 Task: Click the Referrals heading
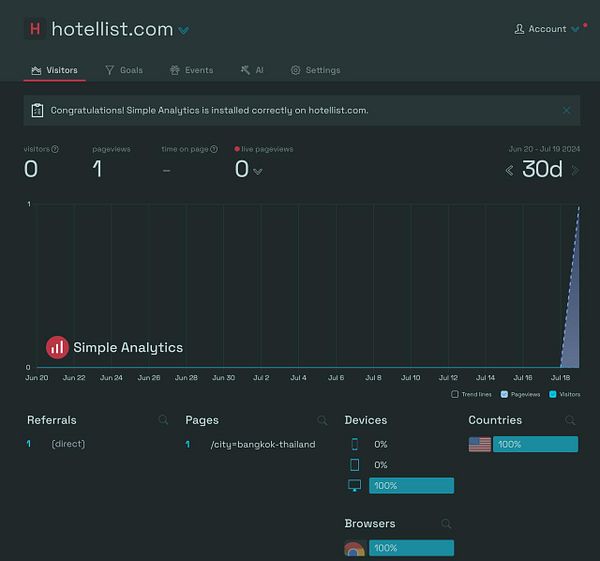pos(52,420)
